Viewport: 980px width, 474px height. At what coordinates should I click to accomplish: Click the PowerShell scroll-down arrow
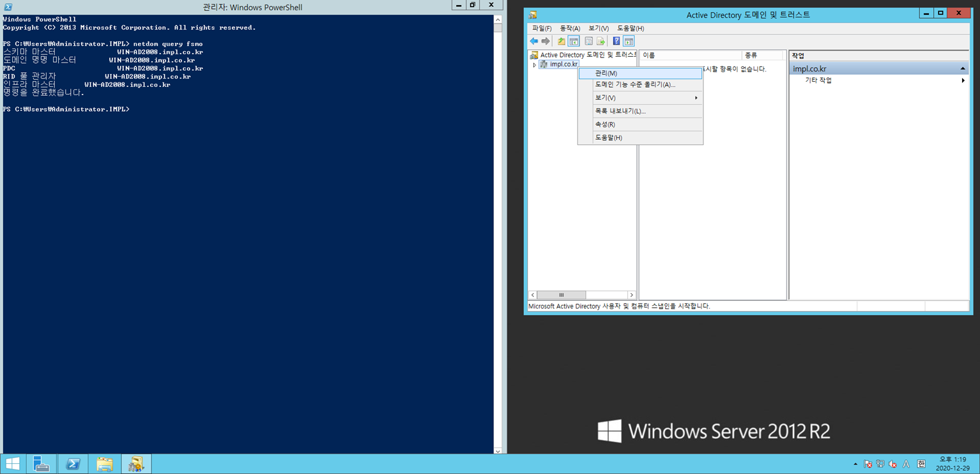pos(498,450)
